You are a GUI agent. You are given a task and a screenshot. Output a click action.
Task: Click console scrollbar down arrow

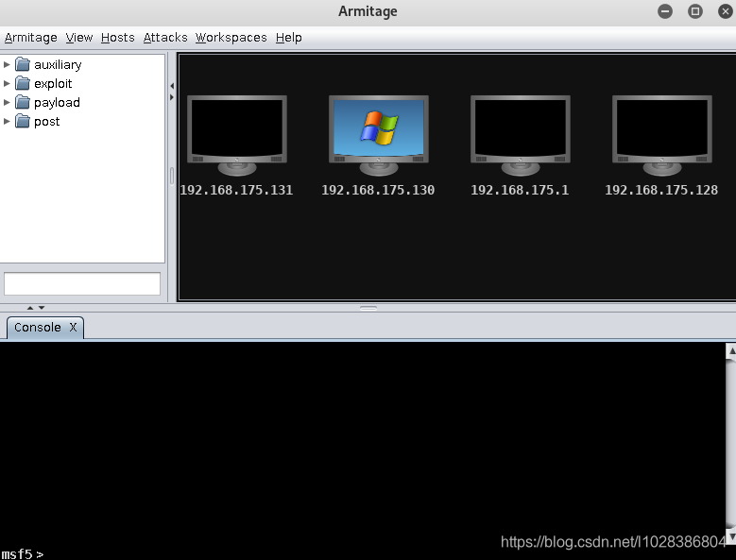tap(731, 536)
